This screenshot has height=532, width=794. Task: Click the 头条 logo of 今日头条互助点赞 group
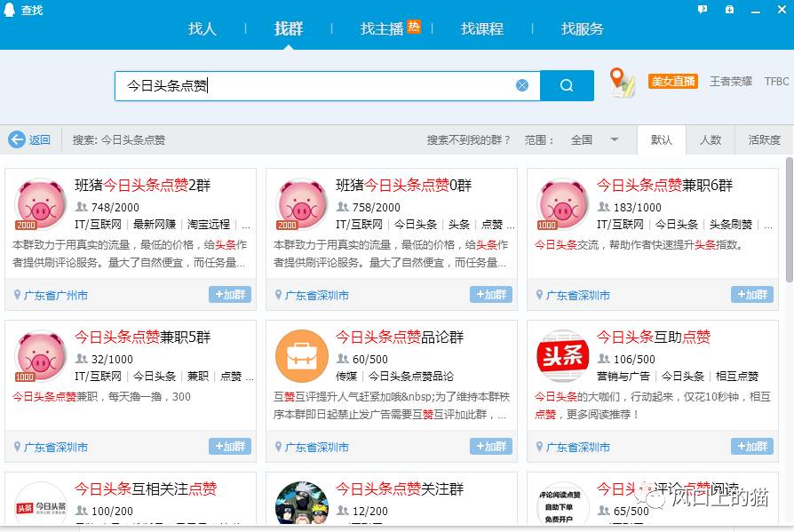pos(561,354)
